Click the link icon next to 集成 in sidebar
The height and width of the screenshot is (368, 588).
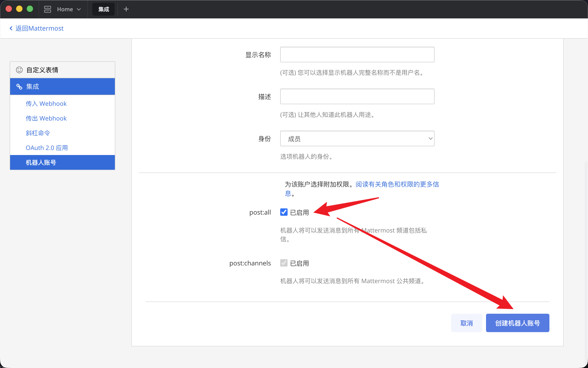click(20, 86)
